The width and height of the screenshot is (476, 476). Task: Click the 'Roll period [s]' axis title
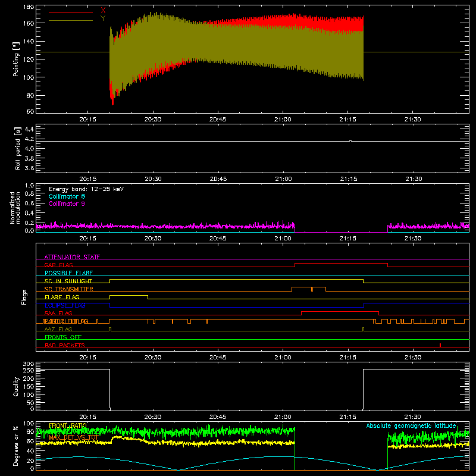point(18,148)
